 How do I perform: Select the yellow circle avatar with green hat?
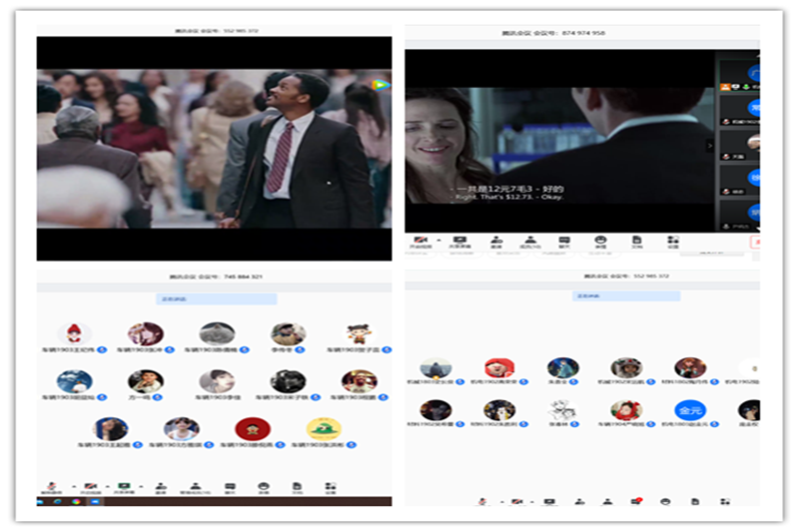pos(324,428)
